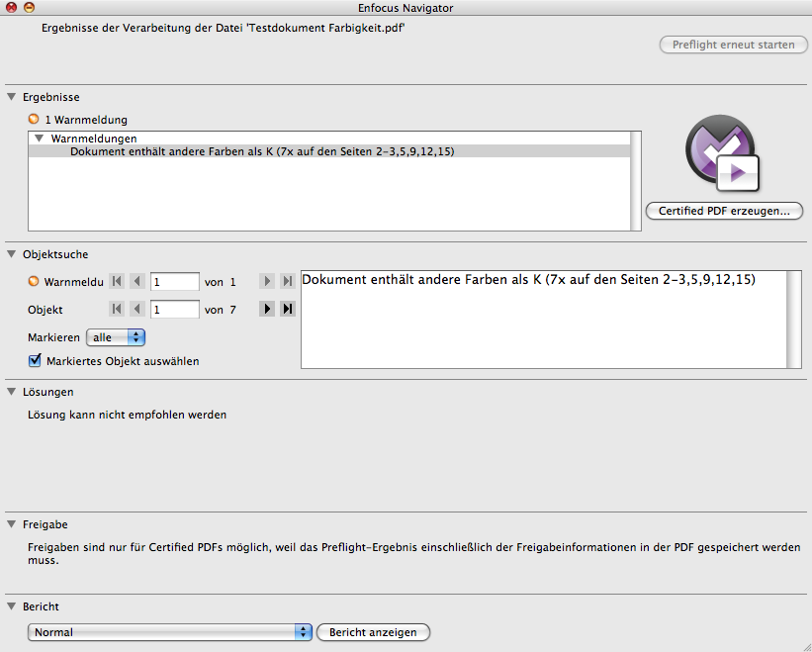Toggle 'Markiertes Objekt auswählen' checkbox
The width and height of the screenshot is (812, 652).
[x=36, y=361]
